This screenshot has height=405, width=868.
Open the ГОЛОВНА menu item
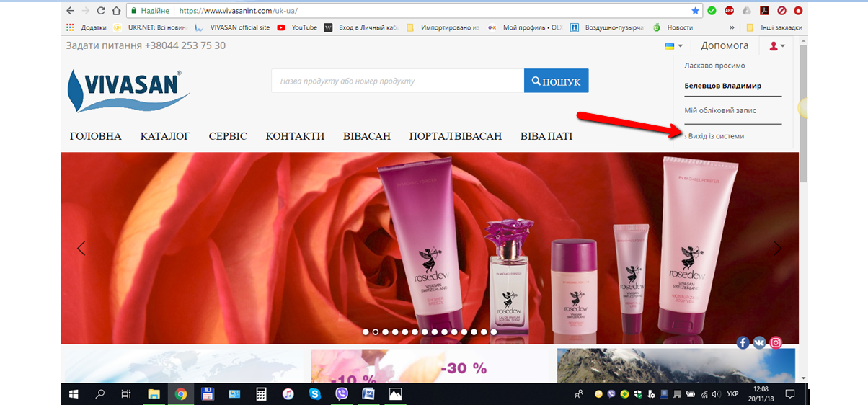click(x=95, y=136)
